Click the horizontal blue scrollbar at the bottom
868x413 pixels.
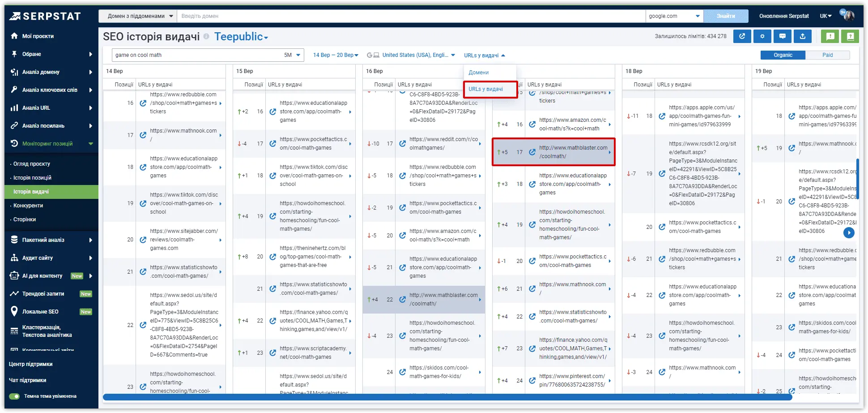pos(447,397)
